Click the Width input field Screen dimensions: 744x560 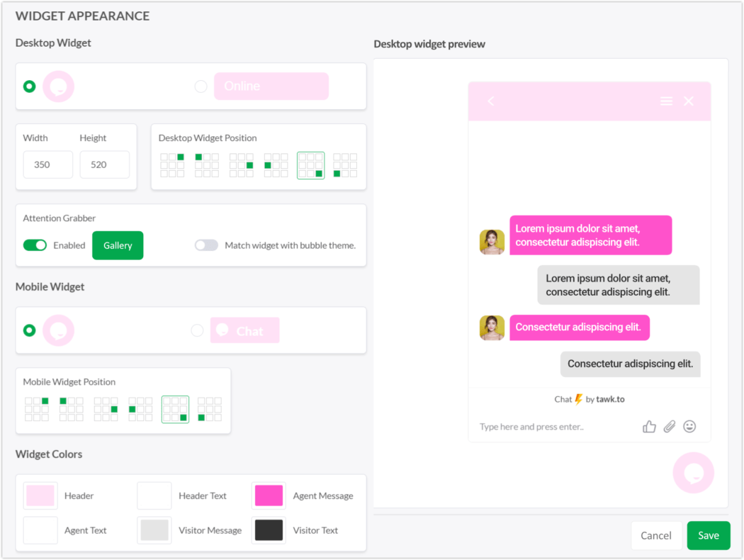click(x=48, y=164)
